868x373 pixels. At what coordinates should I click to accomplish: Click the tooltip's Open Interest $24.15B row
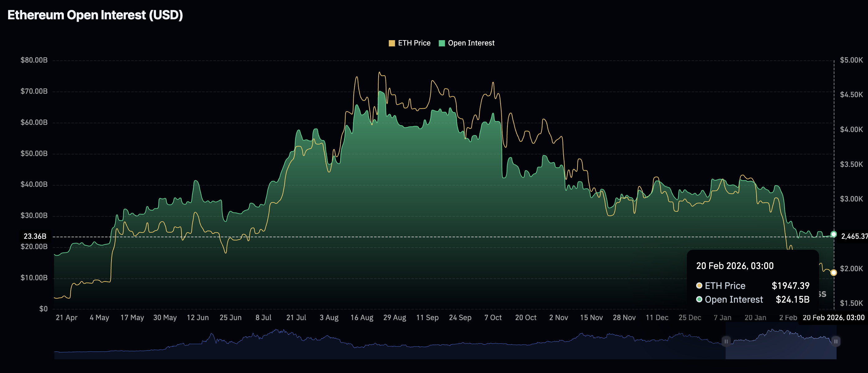pos(752,300)
